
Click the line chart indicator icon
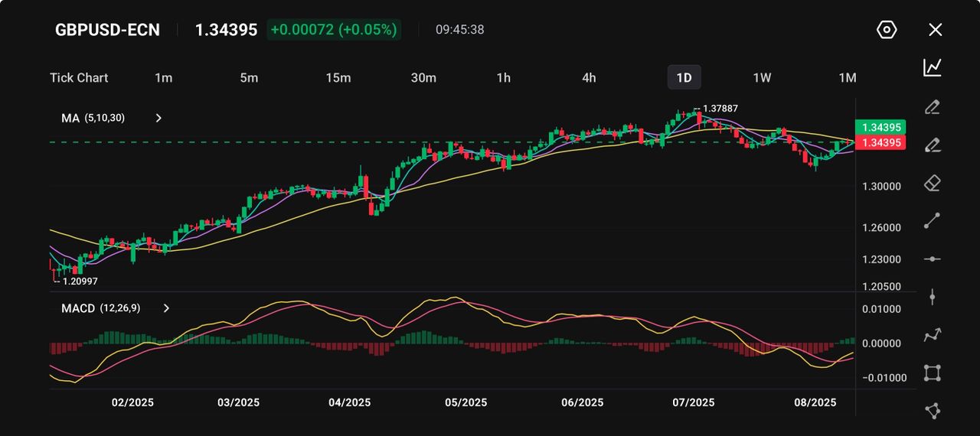click(932, 67)
